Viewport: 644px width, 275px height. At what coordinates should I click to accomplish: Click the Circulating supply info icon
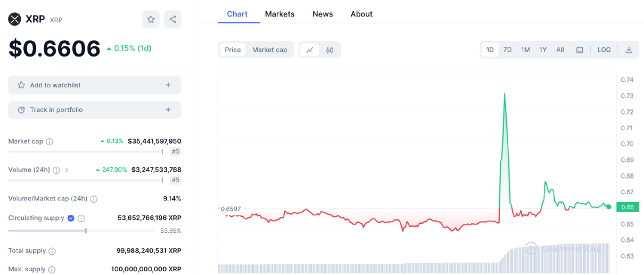tap(81, 218)
